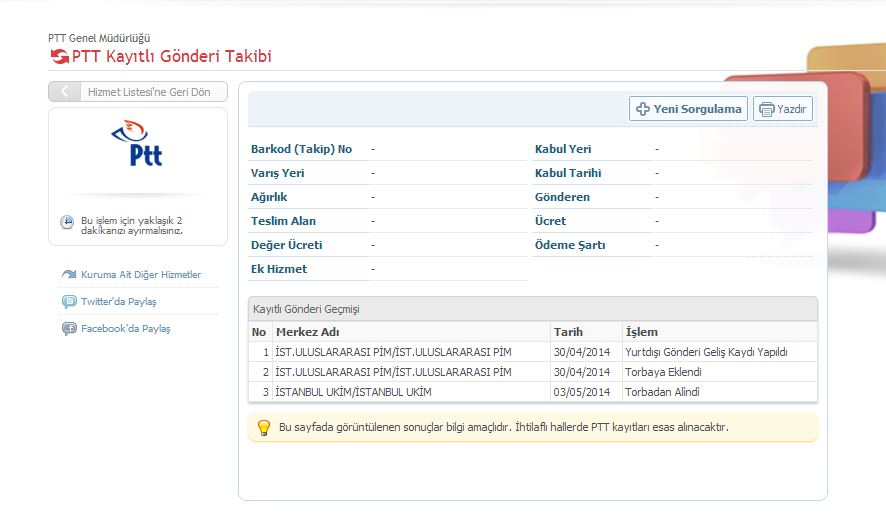Click PTT Genel Müdürlüğü text

click(x=99, y=38)
